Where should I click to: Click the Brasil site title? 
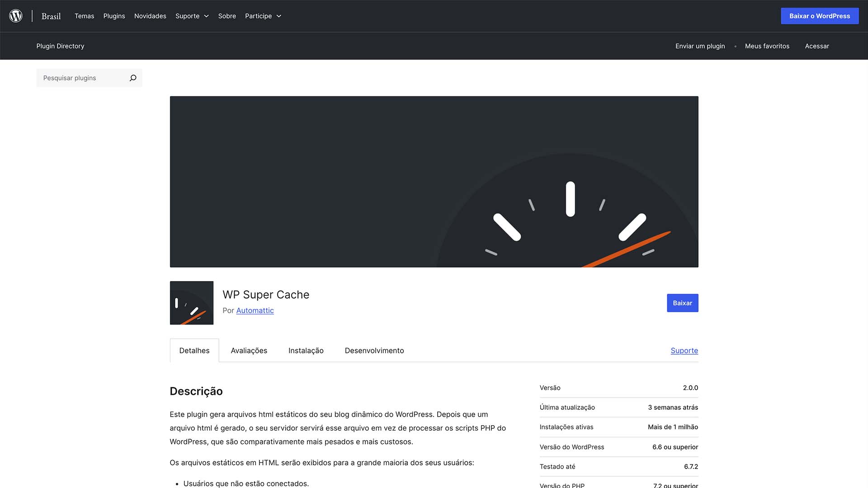tap(51, 16)
